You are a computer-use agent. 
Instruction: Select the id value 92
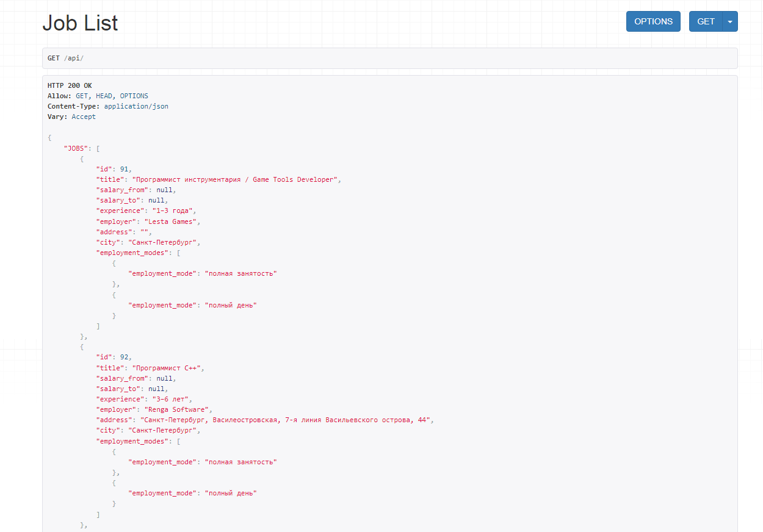124,358
